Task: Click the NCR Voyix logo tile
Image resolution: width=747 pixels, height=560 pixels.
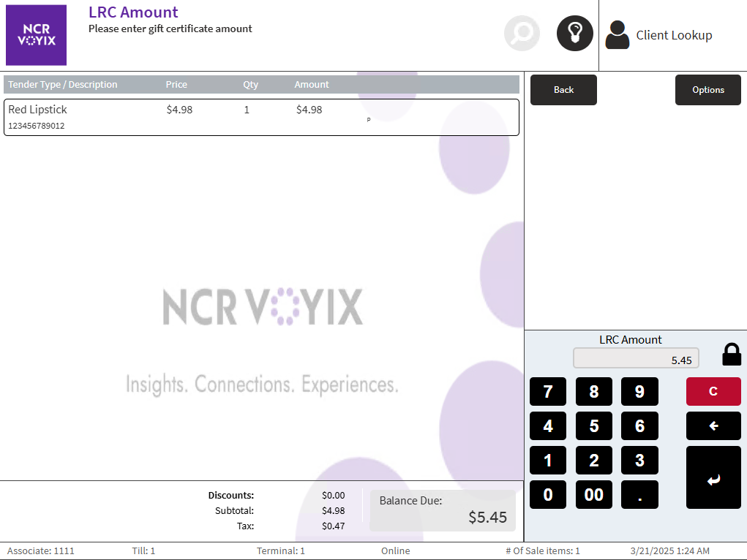Action: point(36,35)
